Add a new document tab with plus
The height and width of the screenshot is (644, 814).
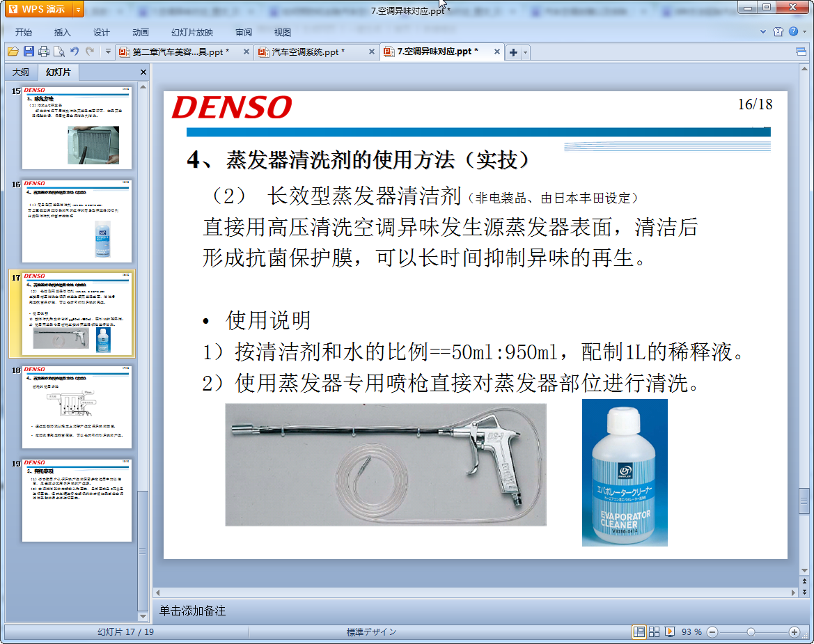coord(513,52)
